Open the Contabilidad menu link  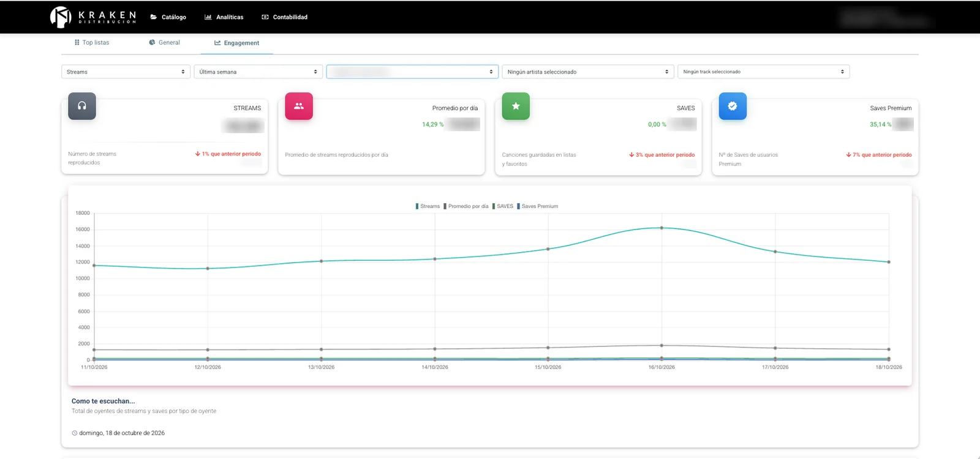coord(285,17)
